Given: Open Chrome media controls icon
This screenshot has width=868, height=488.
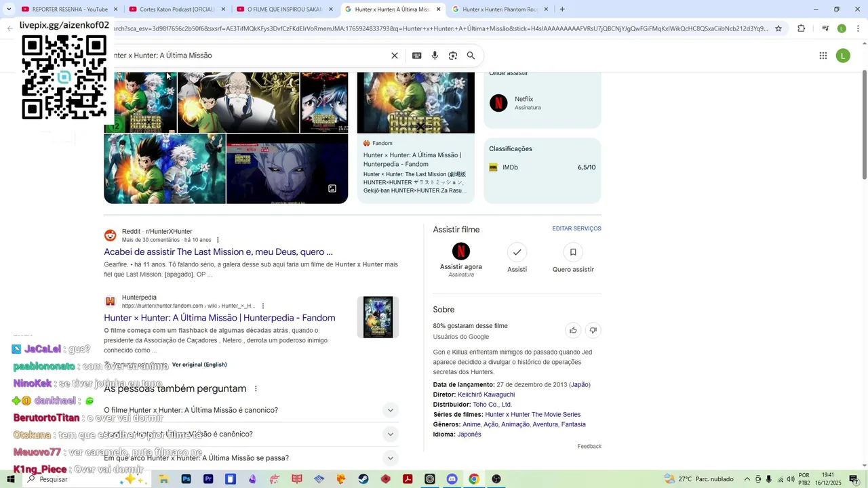Looking at the screenshot, I should coord(825,28).
